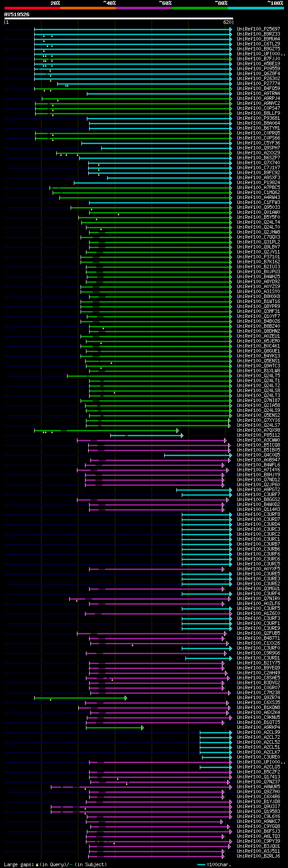The image size is (288, 868).
Task: Select the UniRef100_B0C4K1 label
Action: click(258, 346)
